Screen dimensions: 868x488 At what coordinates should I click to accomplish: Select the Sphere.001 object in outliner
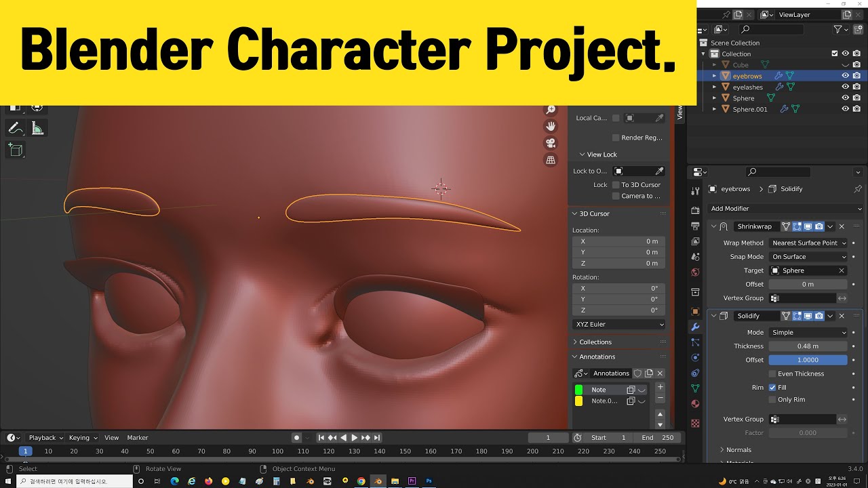pyautogui.click(x=750, y=109)
